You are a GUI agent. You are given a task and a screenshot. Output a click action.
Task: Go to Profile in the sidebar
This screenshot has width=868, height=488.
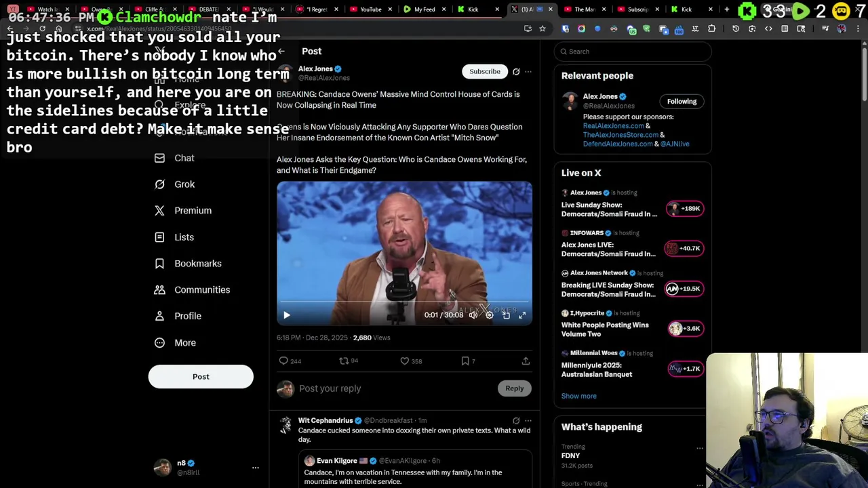click(x=178, y=316)
